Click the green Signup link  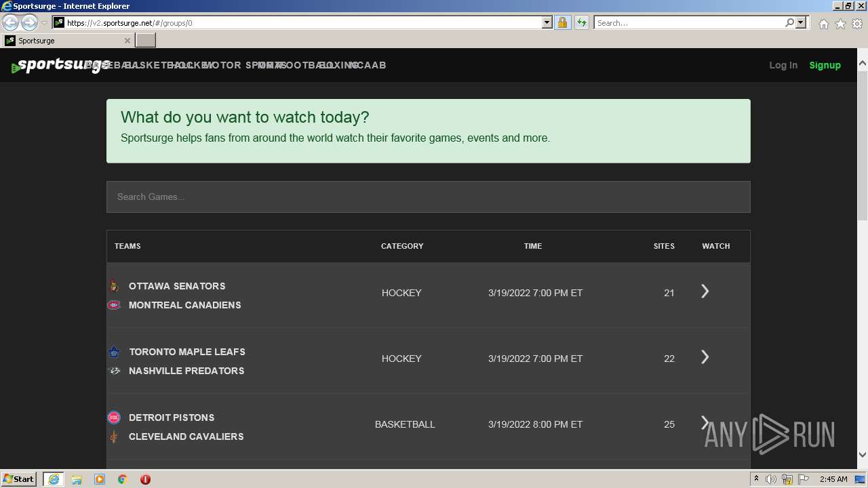825,65
